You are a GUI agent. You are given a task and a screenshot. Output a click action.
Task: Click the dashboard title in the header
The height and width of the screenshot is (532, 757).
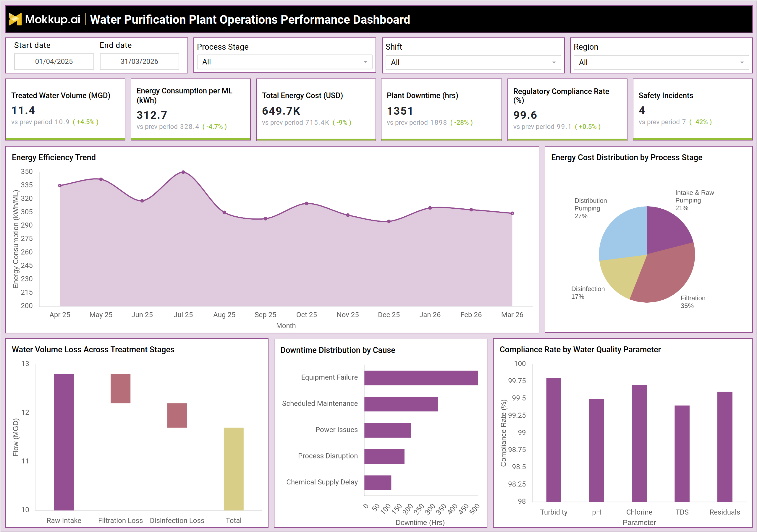[250, 20]
